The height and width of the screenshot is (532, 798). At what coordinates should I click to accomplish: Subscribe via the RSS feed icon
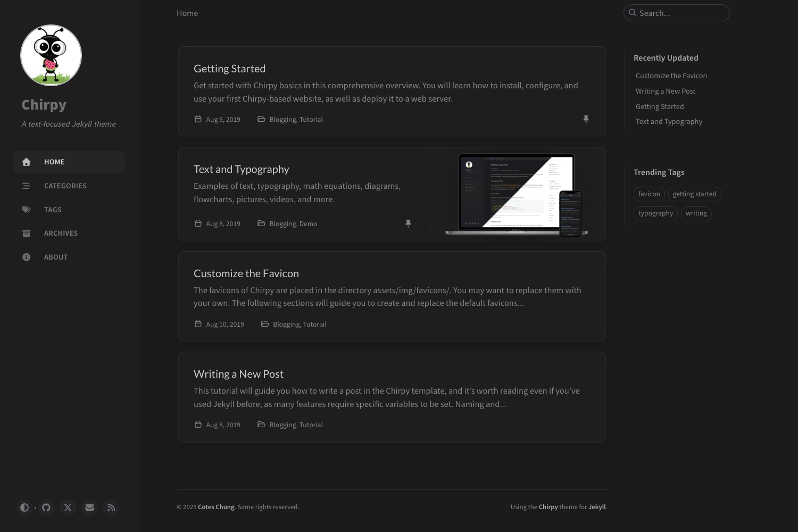tap(111, 508)
